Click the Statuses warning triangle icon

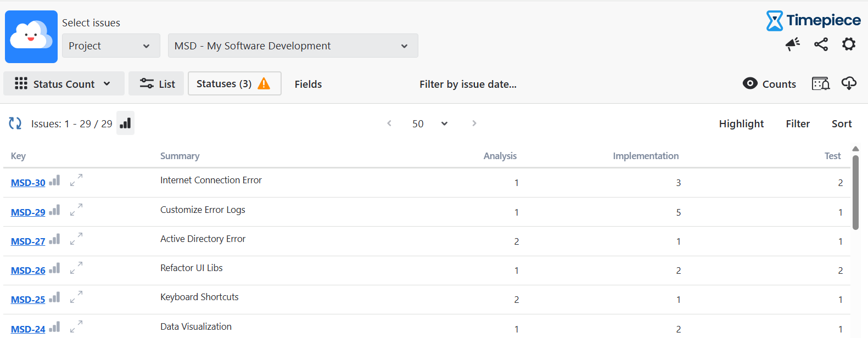[x=264, y=83]
